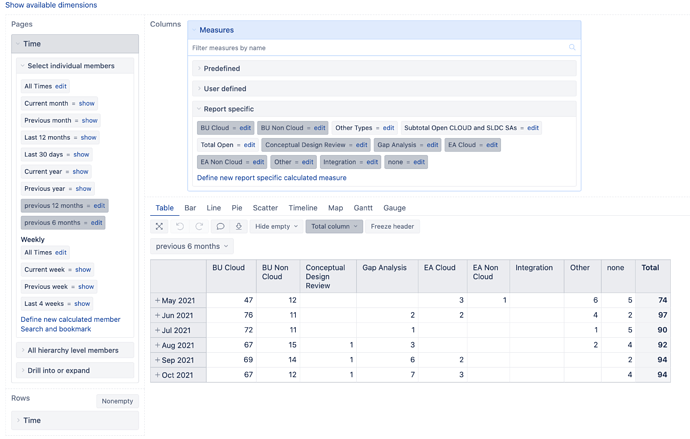Expand the Predefined measures section
The image size is (690, 439).
(384, 69)
